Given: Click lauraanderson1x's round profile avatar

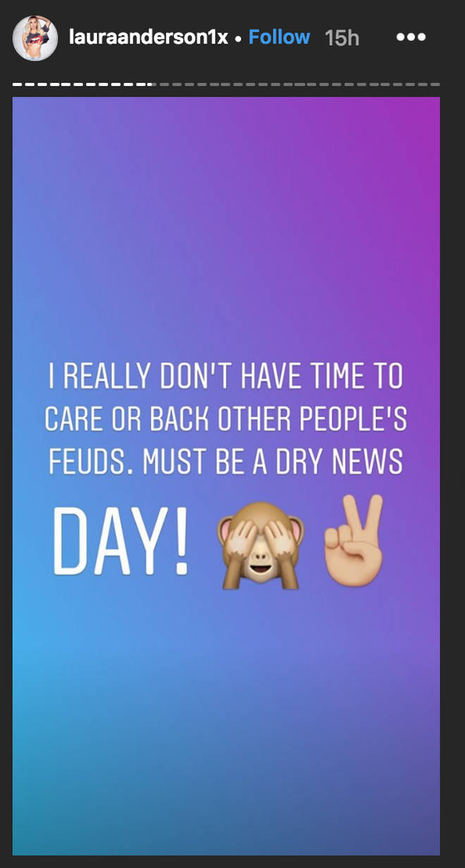Looking at the screenshot, I should click(35, 39).
